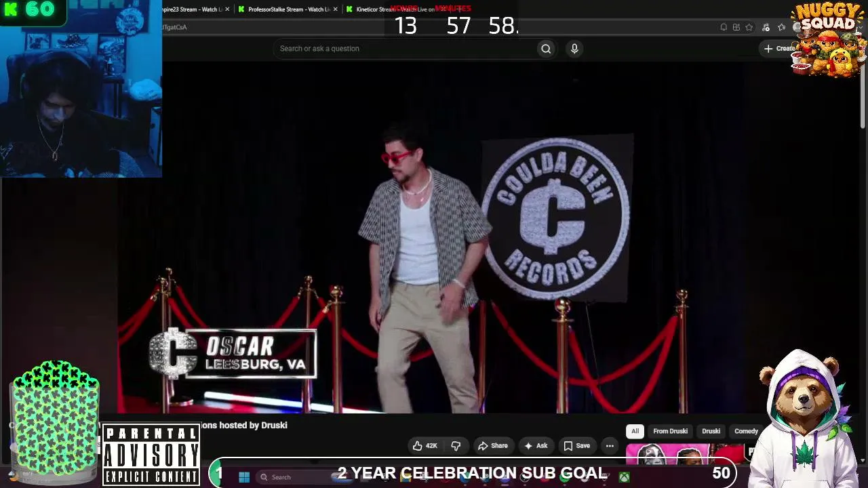Focus the YouTube search input field
The height and width of the screenshot is (488, 868).
[406, 49]
